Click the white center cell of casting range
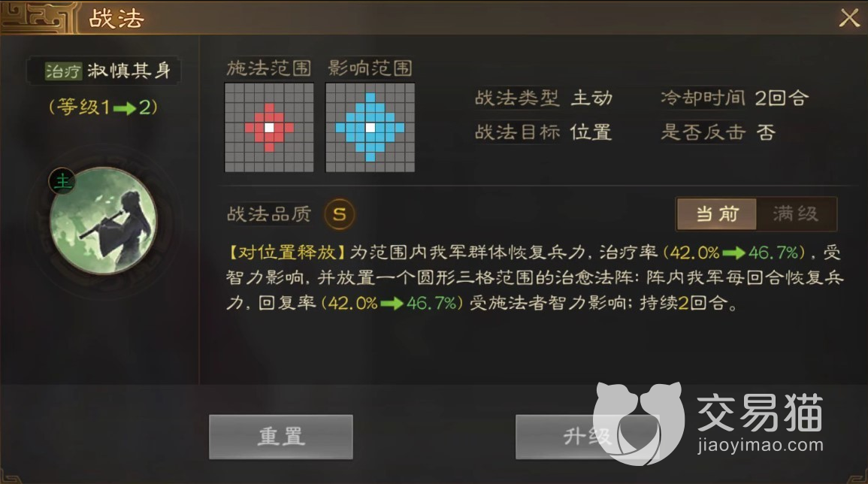The image size is (868, 484). coord(269,127)
